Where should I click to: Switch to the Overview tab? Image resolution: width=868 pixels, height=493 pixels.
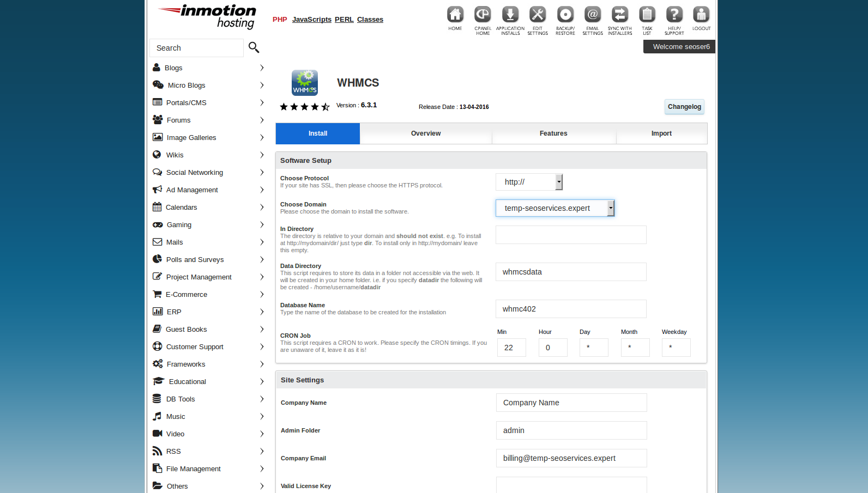pyautogui.click(x=425, y=133)
